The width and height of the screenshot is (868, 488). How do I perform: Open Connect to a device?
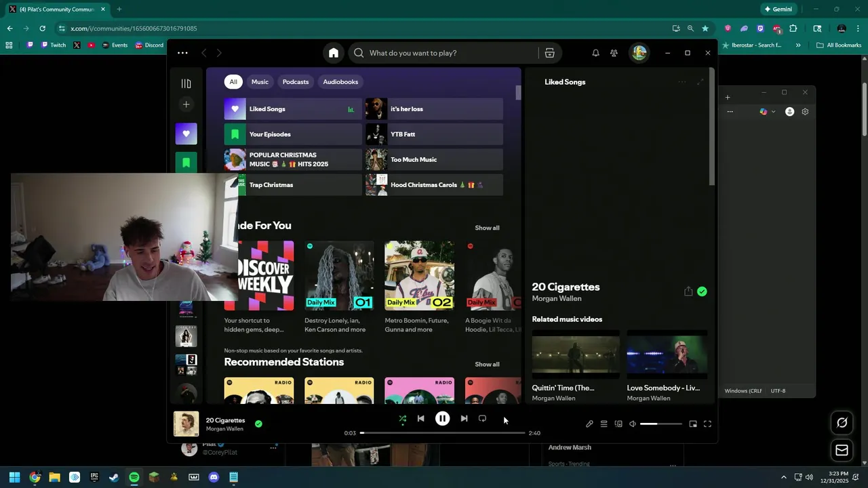[x=618, y=424]
